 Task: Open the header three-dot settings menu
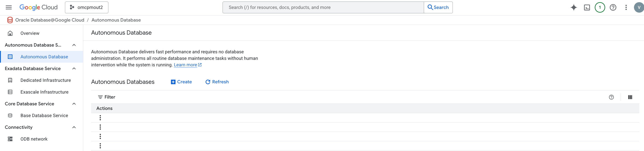pyautogui.click(x=626, y=7)
